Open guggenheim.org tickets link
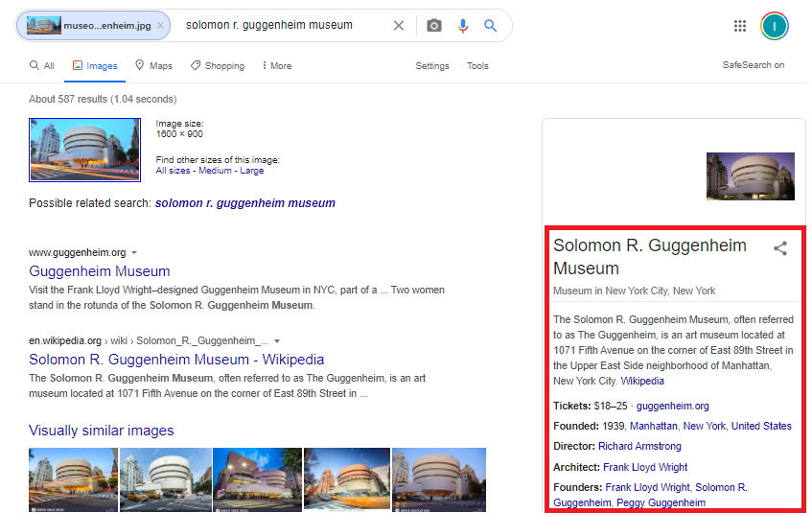This screenshot has height=513, width=812. 673,406
